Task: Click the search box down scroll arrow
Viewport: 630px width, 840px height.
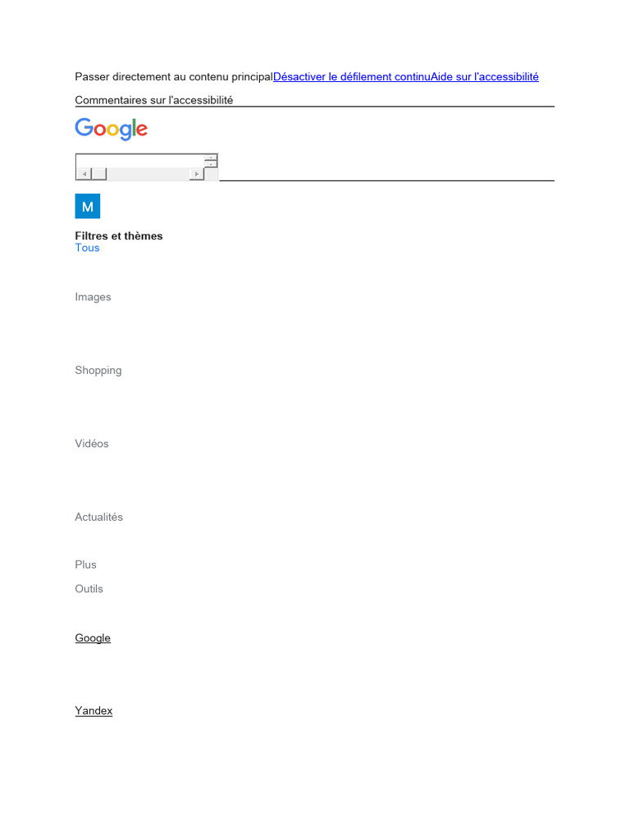Action: click(211, 164)
